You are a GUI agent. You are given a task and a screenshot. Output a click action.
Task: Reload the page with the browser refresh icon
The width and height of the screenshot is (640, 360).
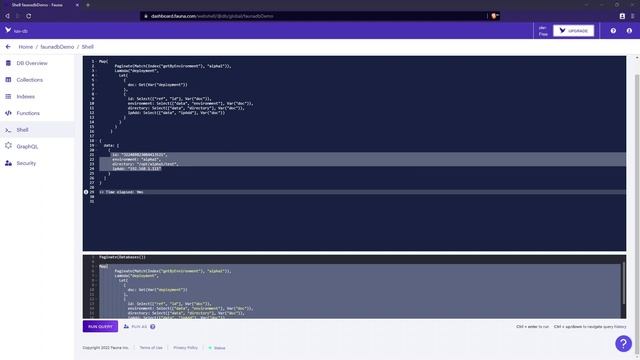[x=29, y=16]
